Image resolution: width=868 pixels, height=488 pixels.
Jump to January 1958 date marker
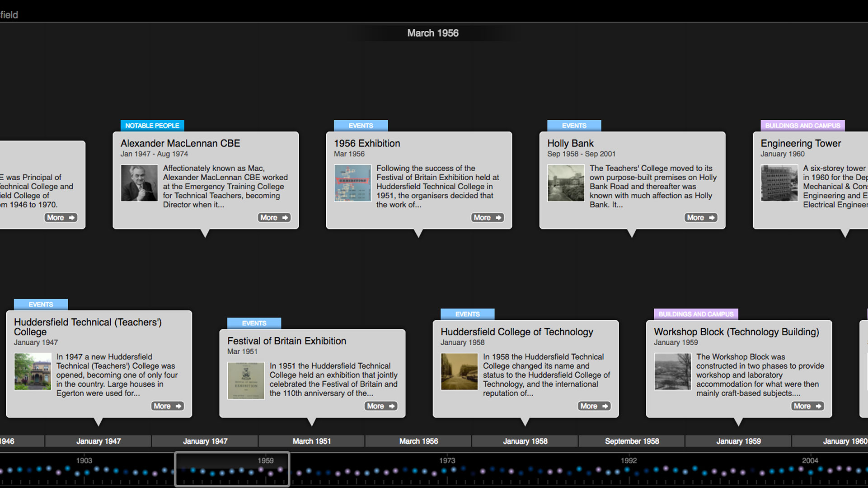coord(525,441)
